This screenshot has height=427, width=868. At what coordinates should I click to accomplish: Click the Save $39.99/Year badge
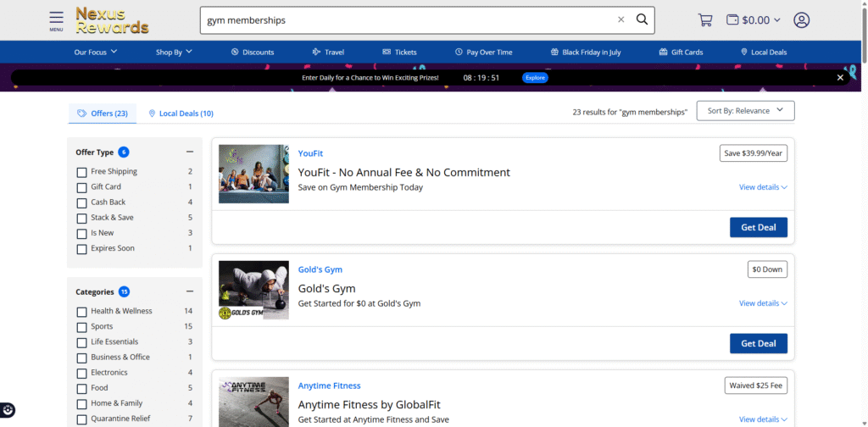[x=754, y=153]
